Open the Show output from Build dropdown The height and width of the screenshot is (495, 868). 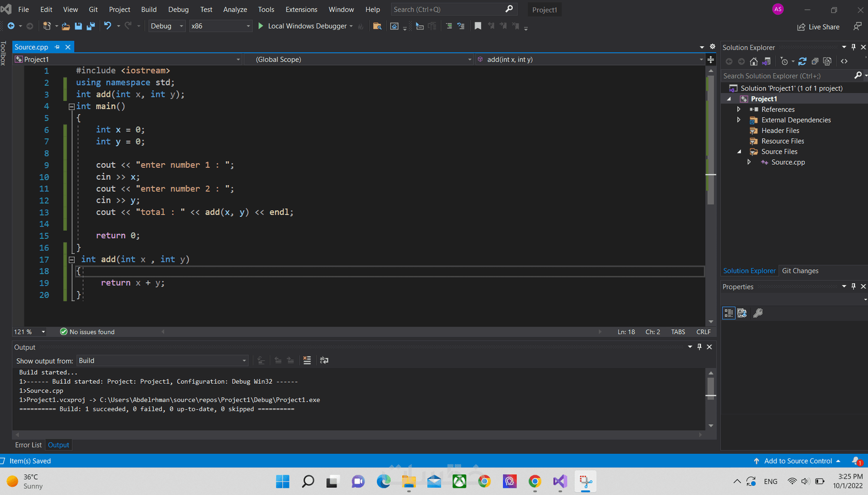point(162,361)
